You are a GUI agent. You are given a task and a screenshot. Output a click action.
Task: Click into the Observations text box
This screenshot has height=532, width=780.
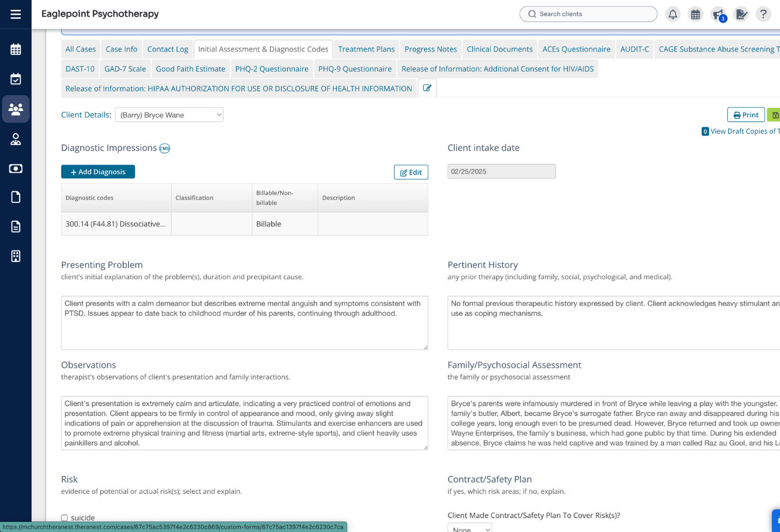[245, 423]
